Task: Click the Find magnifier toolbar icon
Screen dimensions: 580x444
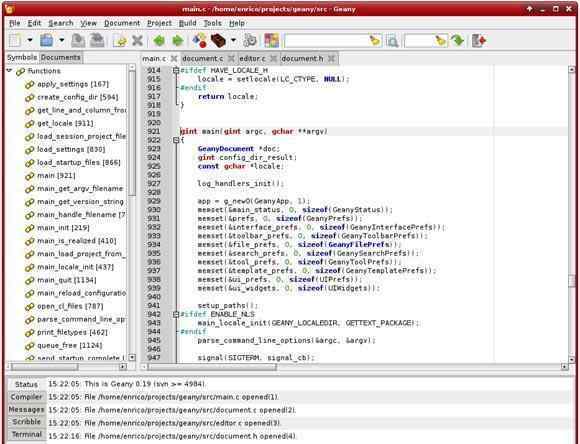Action: (392, 41)
